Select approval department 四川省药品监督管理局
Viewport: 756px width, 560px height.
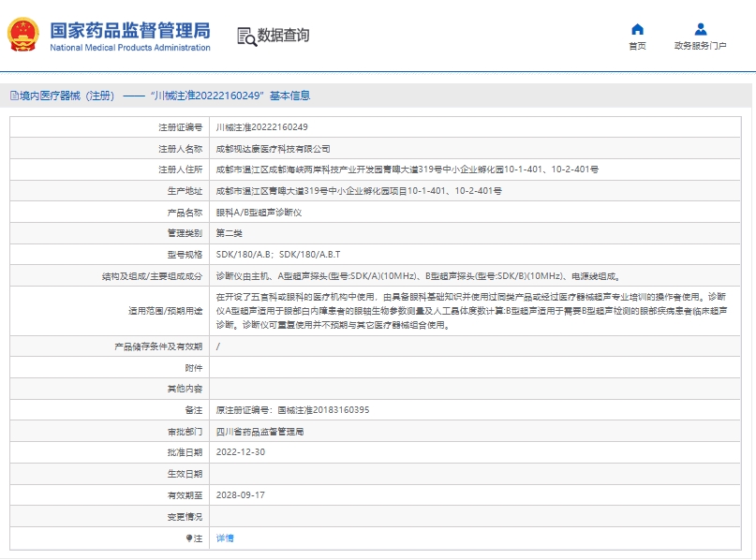259,432
